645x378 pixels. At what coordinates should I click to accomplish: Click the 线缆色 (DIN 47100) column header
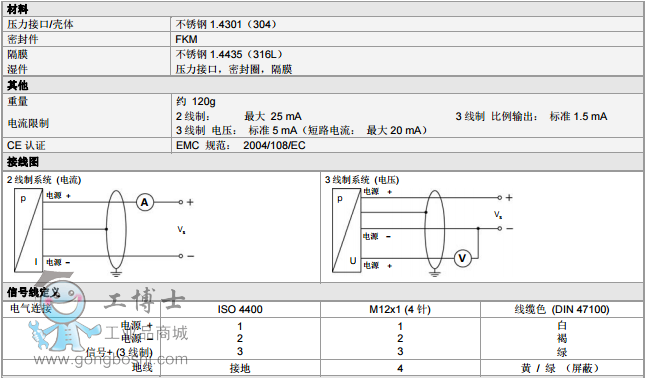click(562, 309)
